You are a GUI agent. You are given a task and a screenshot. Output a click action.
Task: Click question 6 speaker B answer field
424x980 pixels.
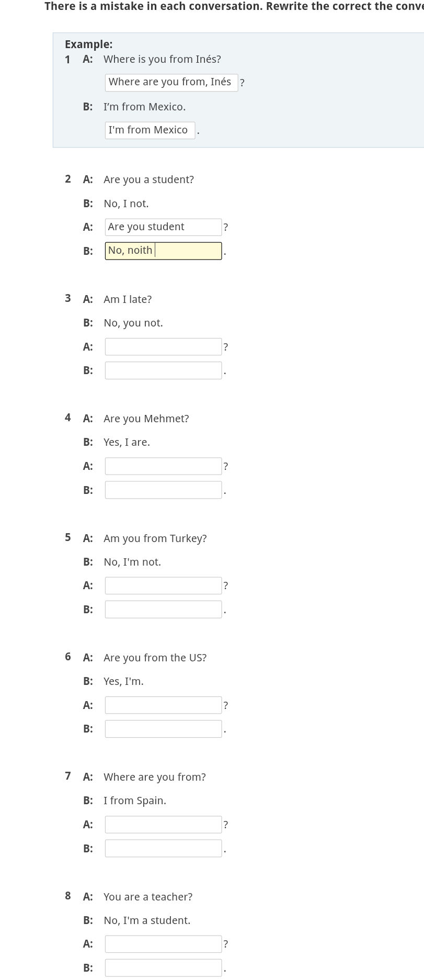click(163, 729)
